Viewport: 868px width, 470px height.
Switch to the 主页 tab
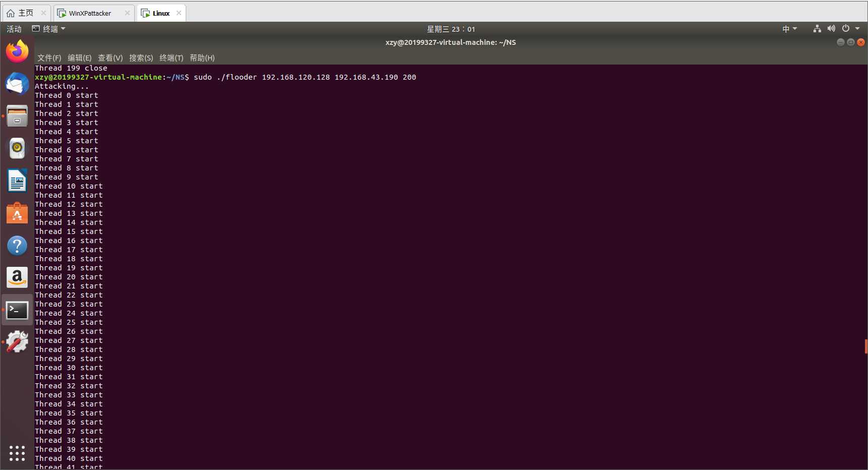coord(26,13)
